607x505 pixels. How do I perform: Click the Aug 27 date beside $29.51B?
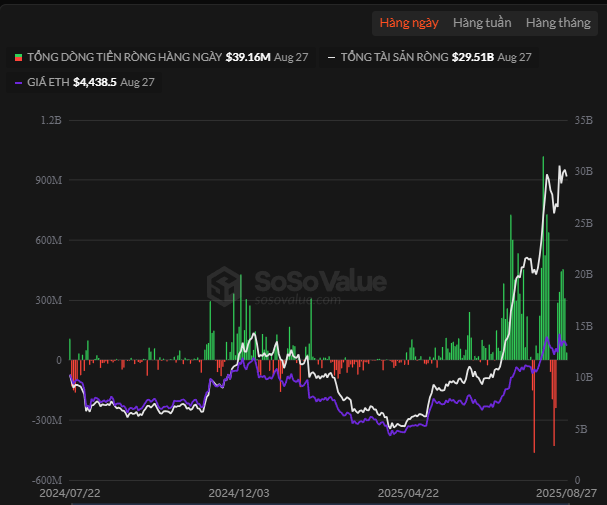(x=514, y=57)
